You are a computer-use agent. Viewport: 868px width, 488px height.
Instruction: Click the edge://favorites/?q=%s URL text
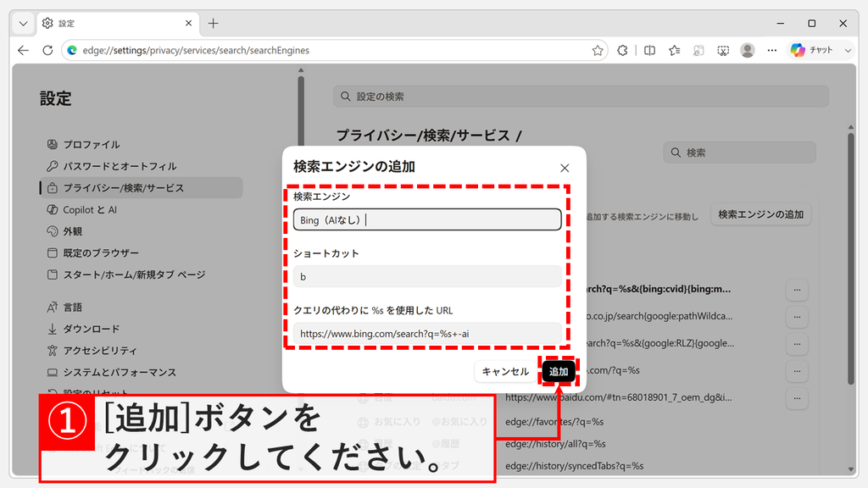(x=554, y=422)
